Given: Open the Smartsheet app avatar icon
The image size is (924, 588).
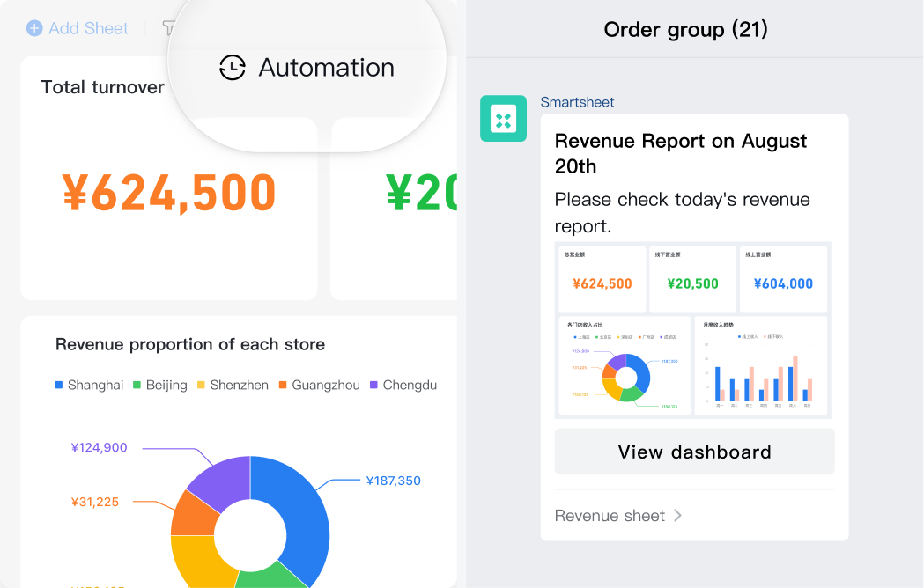Looking at the screenshot, I should (x=503, y=119).
